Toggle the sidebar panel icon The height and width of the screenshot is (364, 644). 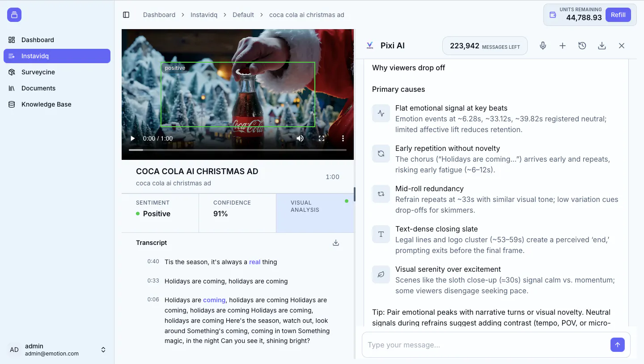coord(126,15)
